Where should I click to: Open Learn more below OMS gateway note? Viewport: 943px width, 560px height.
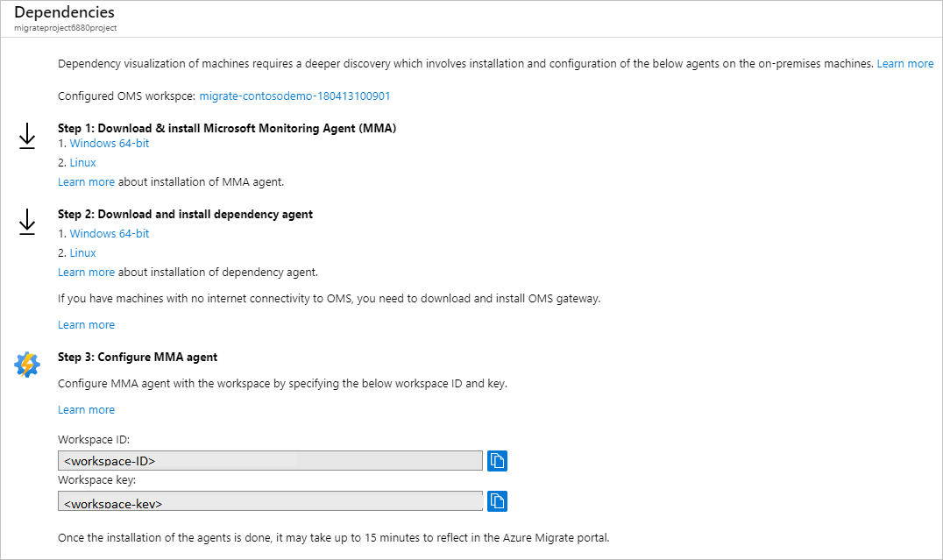click(x=86, y=325)
